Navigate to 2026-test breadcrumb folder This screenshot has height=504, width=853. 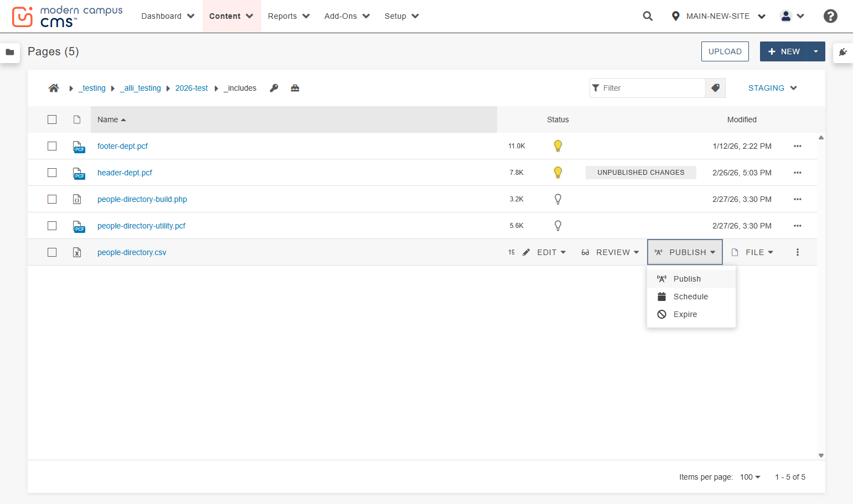click(x=192, y=88)
